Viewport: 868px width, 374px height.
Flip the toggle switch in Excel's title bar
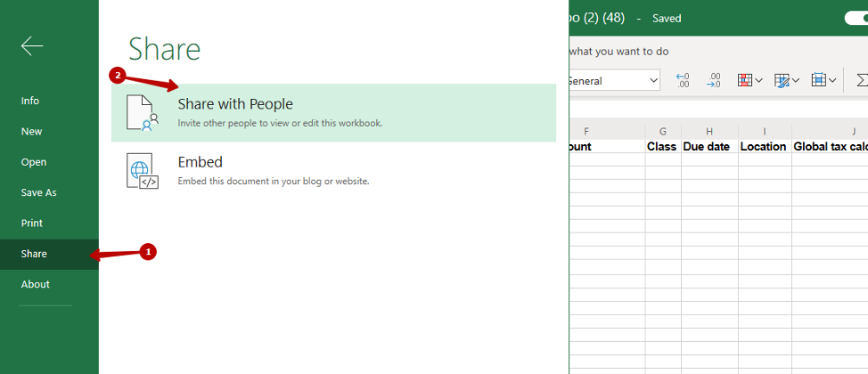[x=856, y=19]
